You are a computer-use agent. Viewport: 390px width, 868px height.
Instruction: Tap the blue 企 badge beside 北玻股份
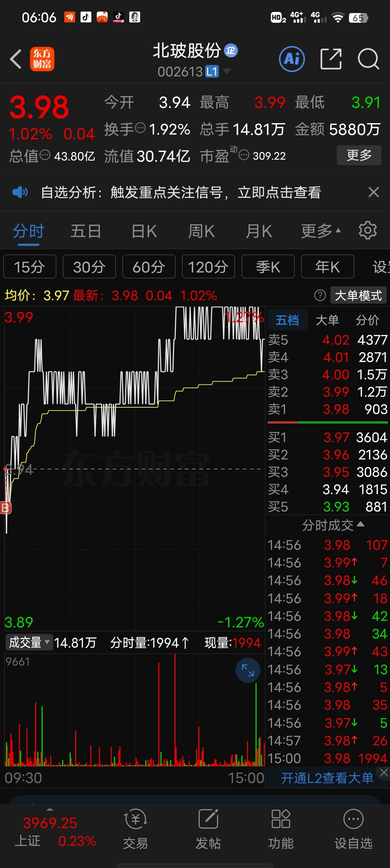(231, 51)
